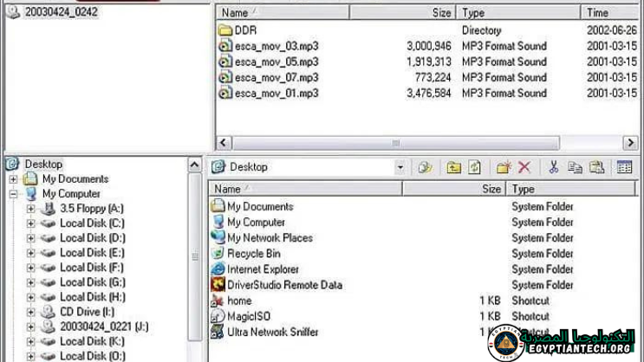Expand the 20030424_0221 (J:) node
Screen dimensions: 644x362
click(x=31, y=327)
